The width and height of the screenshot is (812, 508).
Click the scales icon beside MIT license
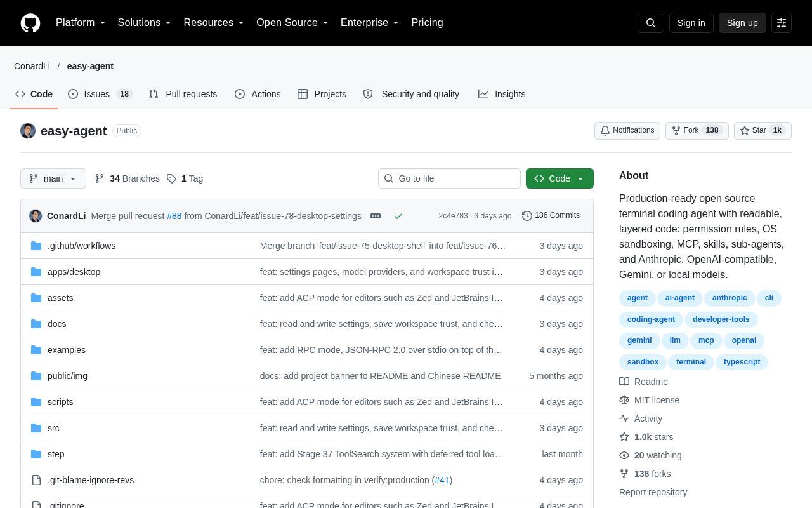click(x=624, y=400)
